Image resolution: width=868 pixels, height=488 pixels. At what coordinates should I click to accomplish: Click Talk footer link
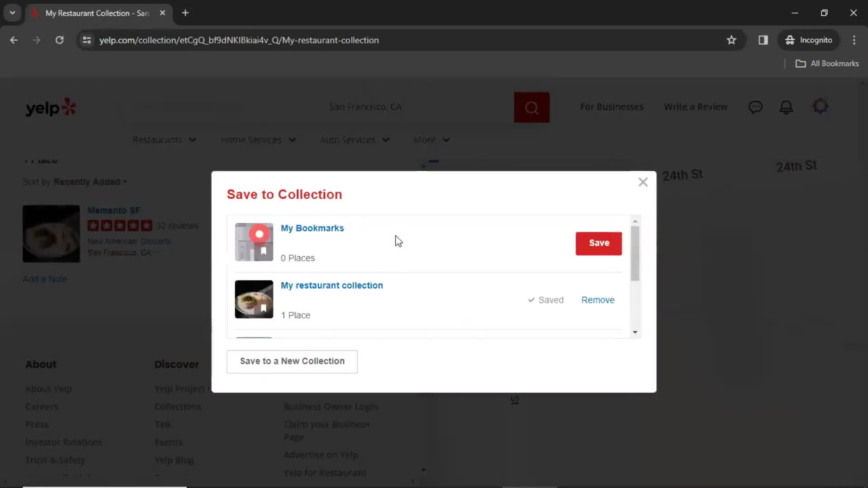pos(163,425)
